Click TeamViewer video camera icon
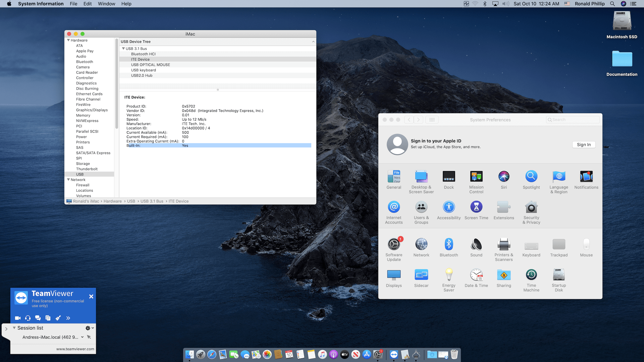 (18, 318)
